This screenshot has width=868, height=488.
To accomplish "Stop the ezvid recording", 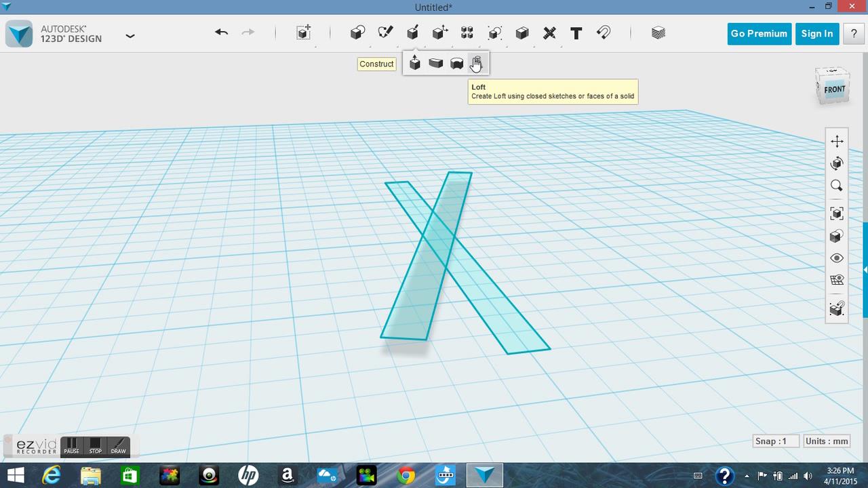I will [x=96, y=446].
